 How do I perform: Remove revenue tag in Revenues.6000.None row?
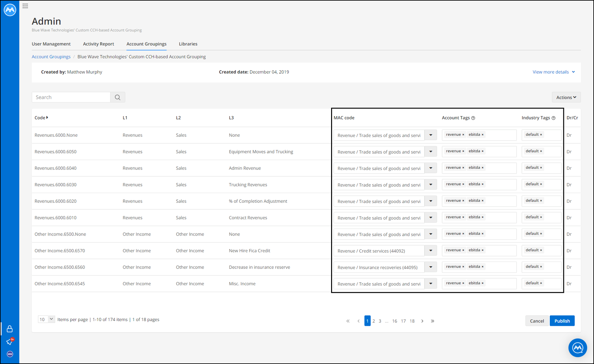(463, 135)
